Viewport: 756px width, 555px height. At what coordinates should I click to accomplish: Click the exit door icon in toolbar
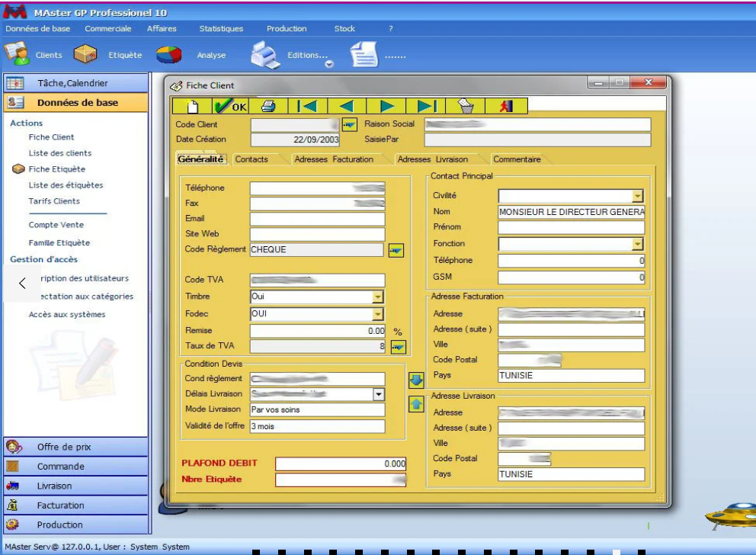pos(505,107)
